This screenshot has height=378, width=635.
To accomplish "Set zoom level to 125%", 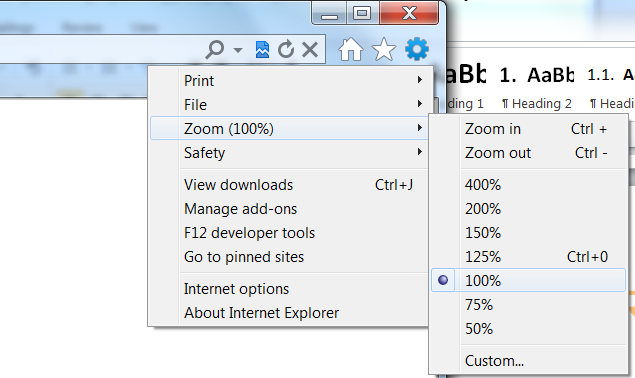I will point(528,256).
